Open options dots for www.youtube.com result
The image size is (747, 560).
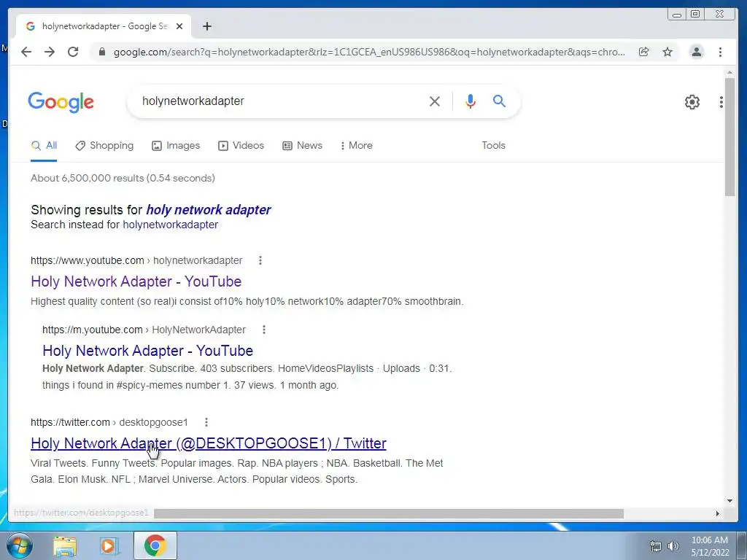260,260
